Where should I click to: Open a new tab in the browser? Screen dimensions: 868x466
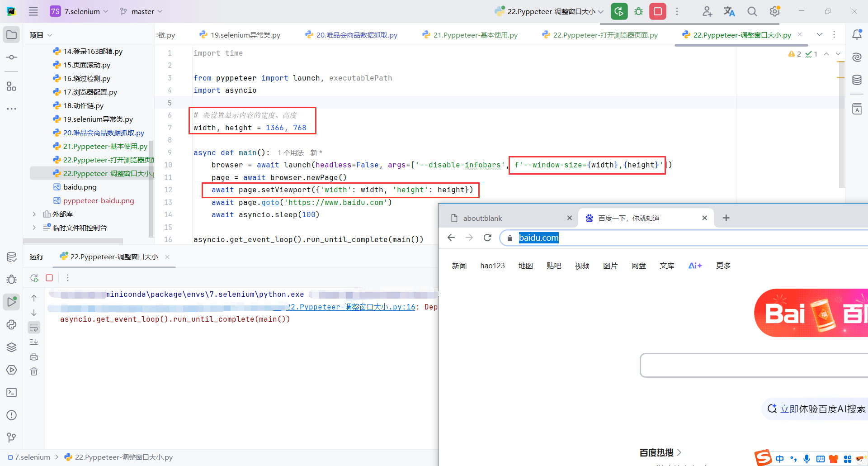point(726,218)
